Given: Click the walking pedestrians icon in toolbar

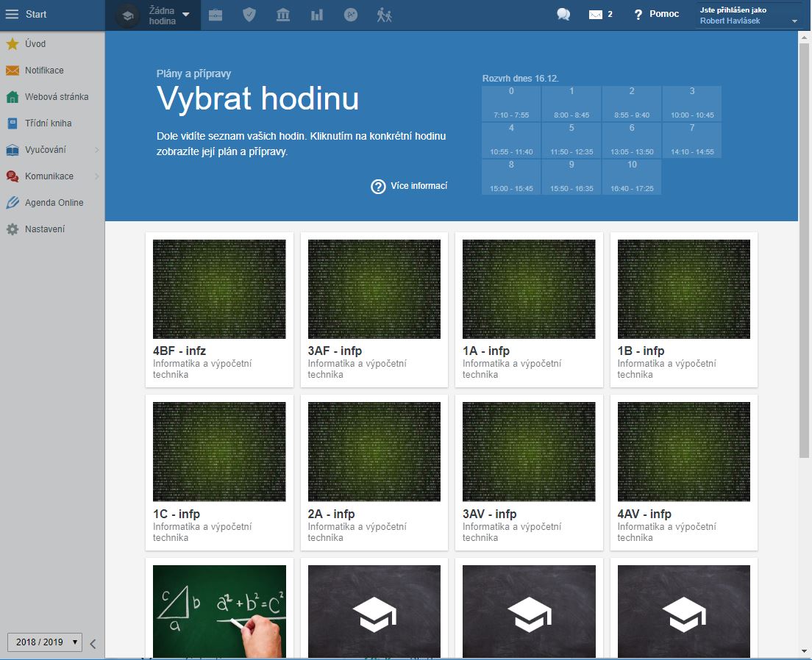Looking at the screenshot, I should click(385, 15).
